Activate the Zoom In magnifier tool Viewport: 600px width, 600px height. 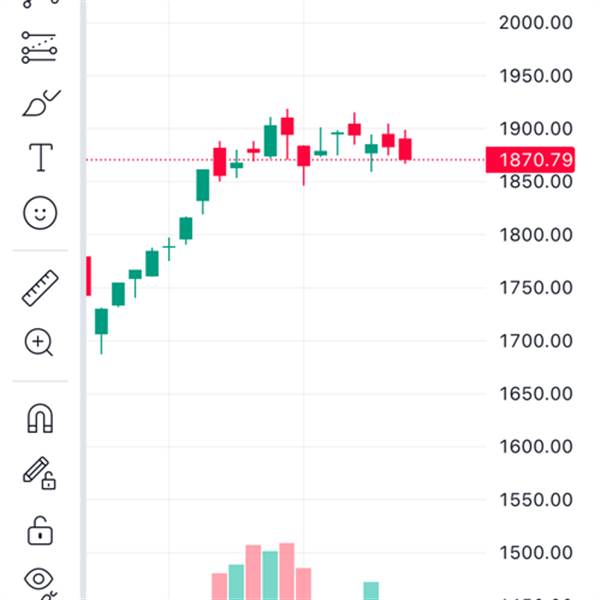point(40,343)
